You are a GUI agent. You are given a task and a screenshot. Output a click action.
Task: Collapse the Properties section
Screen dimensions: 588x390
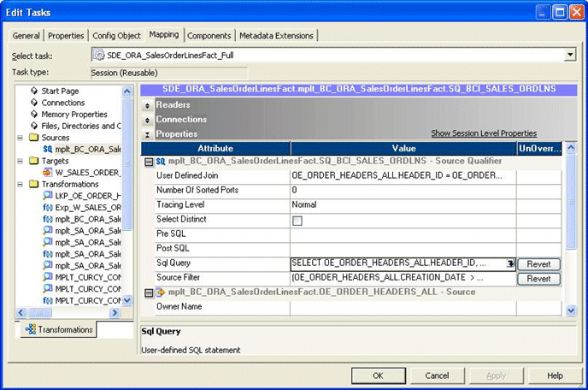(147, 134)
